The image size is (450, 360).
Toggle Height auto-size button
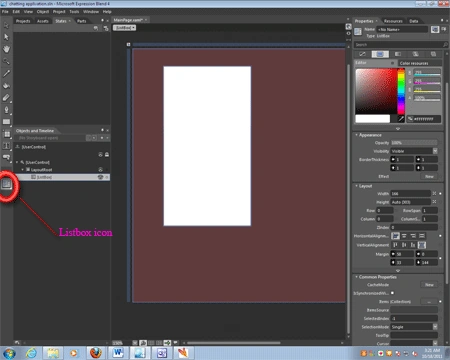coord(434,202)
